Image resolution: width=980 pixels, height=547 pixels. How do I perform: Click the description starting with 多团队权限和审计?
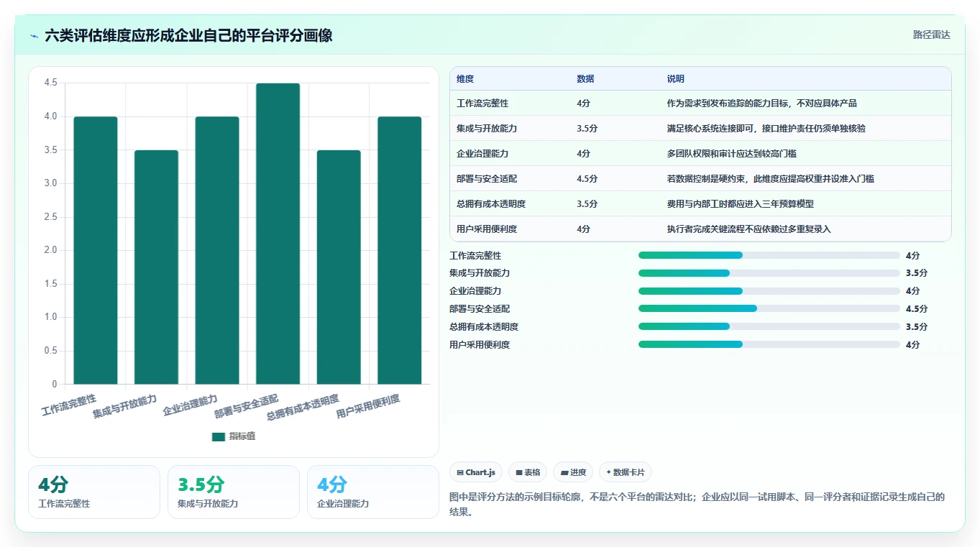(x=732, y=154)
